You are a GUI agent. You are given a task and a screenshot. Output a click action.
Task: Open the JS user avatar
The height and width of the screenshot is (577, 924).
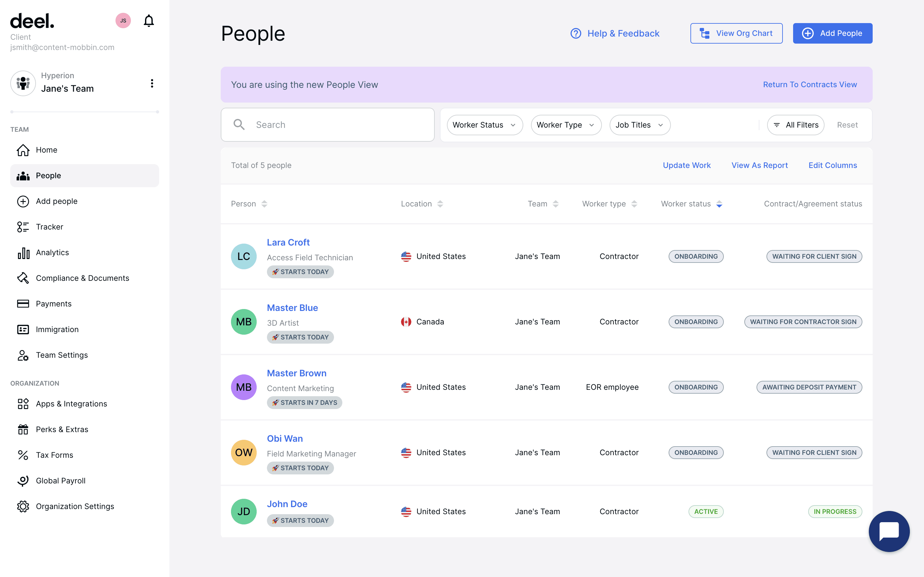[123, 21]
